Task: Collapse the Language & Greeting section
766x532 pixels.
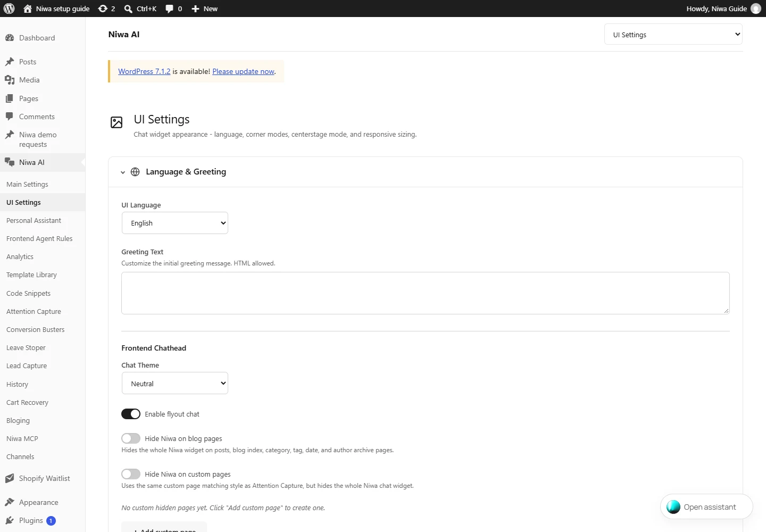Action: click(x=123, y=172)
